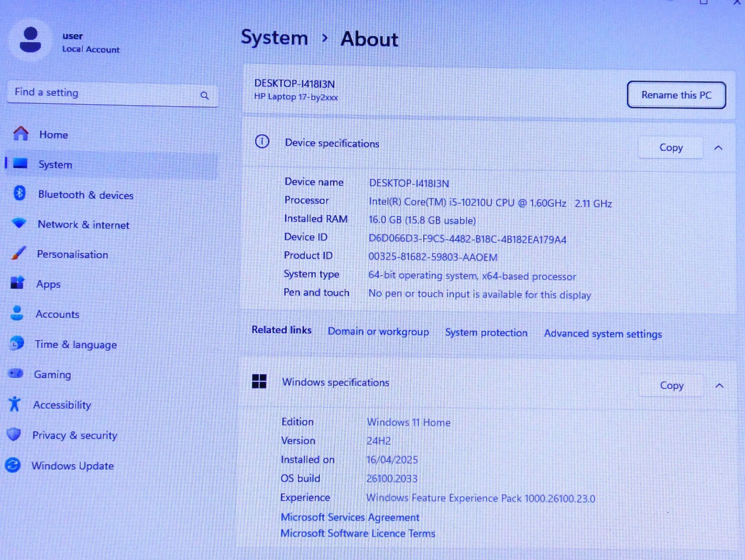Click the Version value 24H2

[379, 440]
